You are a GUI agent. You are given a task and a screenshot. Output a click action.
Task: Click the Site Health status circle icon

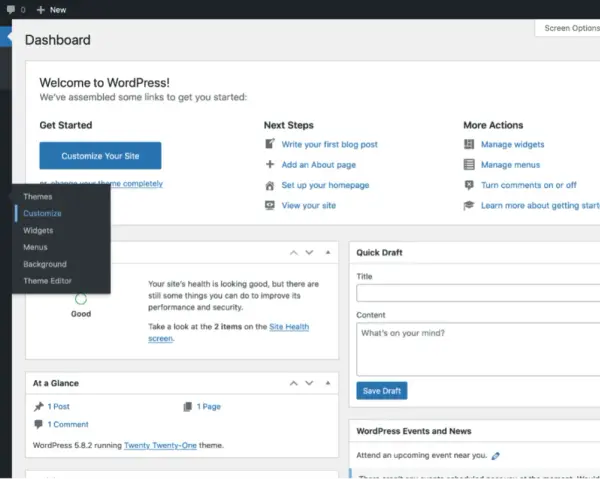[81, 299]
